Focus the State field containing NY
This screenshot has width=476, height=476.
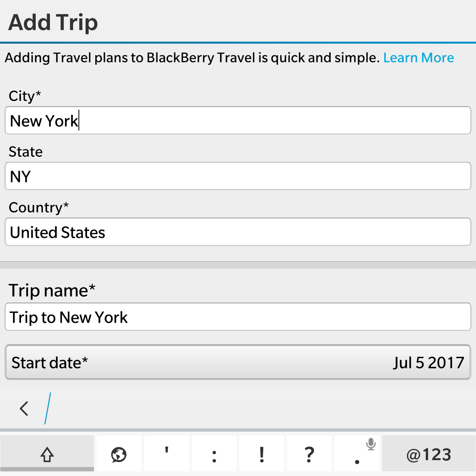(238, 176)
